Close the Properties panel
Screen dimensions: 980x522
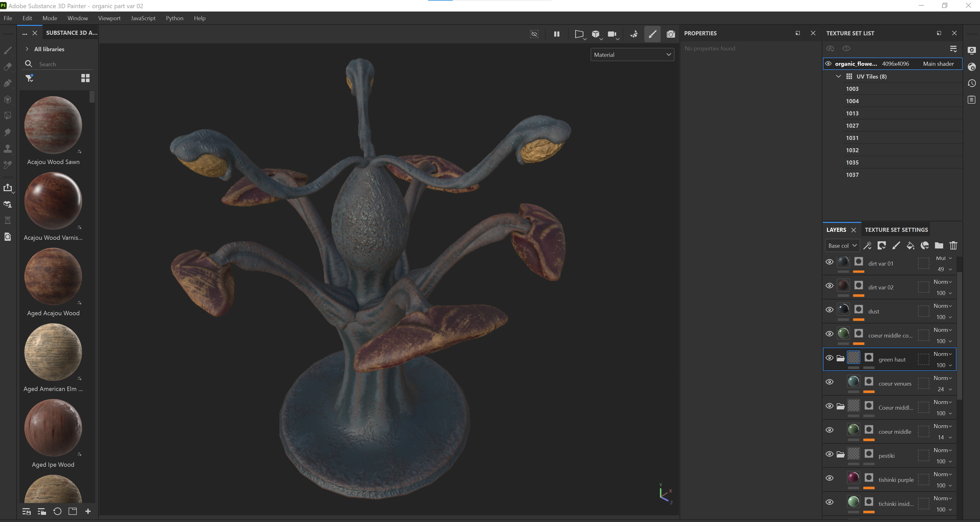[x=813, y=33]
